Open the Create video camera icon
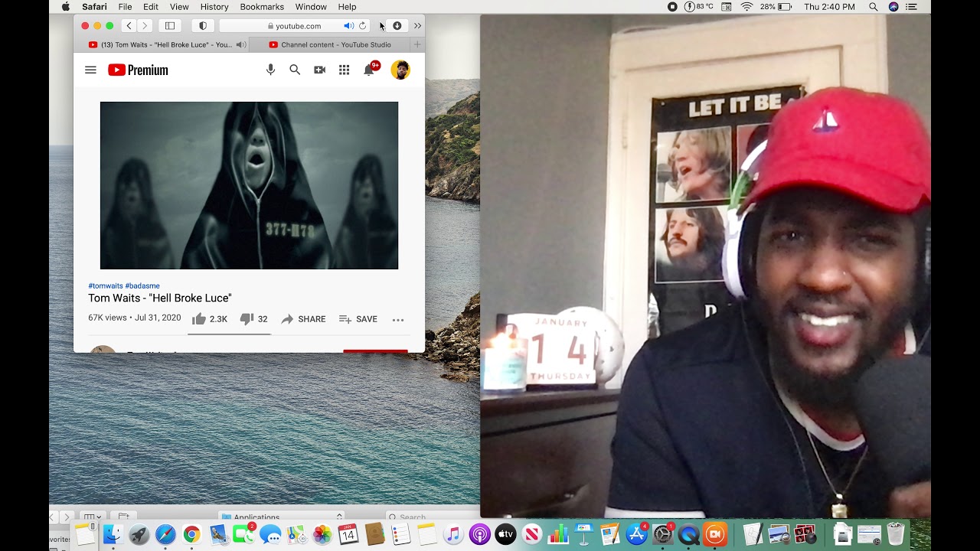 click(x=319, y=70)
